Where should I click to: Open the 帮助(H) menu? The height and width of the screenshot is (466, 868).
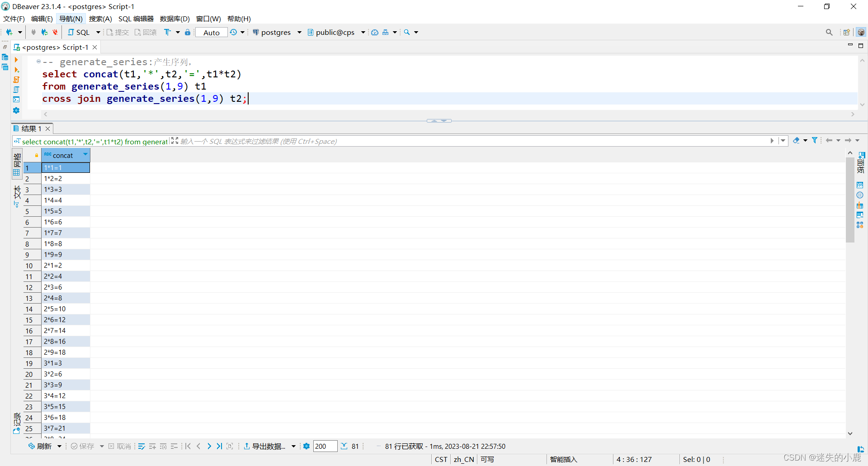click(239, 19)
